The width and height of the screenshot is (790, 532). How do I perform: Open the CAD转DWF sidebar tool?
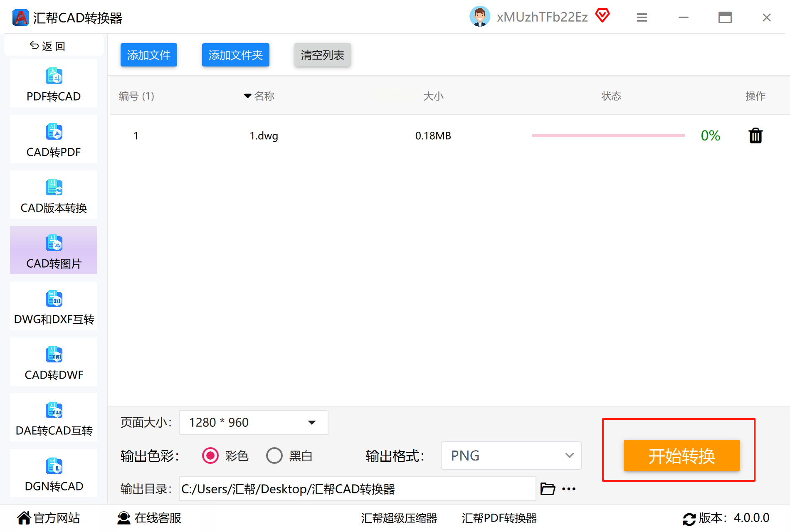pyautogui.click(x=54, y=362)
